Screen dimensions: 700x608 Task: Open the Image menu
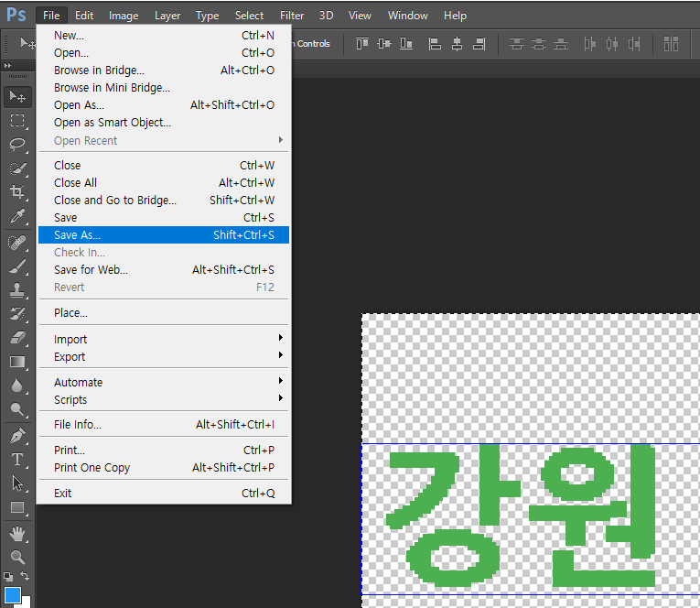[x=124, y=16]
